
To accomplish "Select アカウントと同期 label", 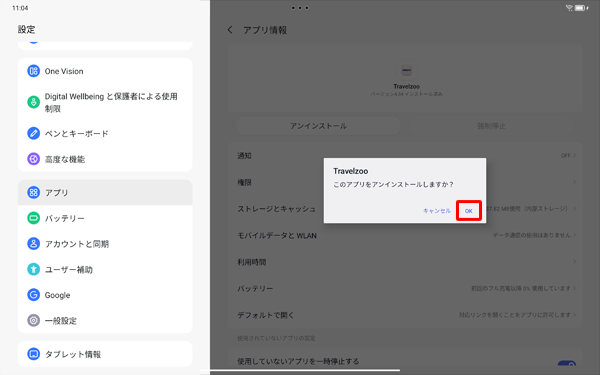I will [x=77, y=244].
